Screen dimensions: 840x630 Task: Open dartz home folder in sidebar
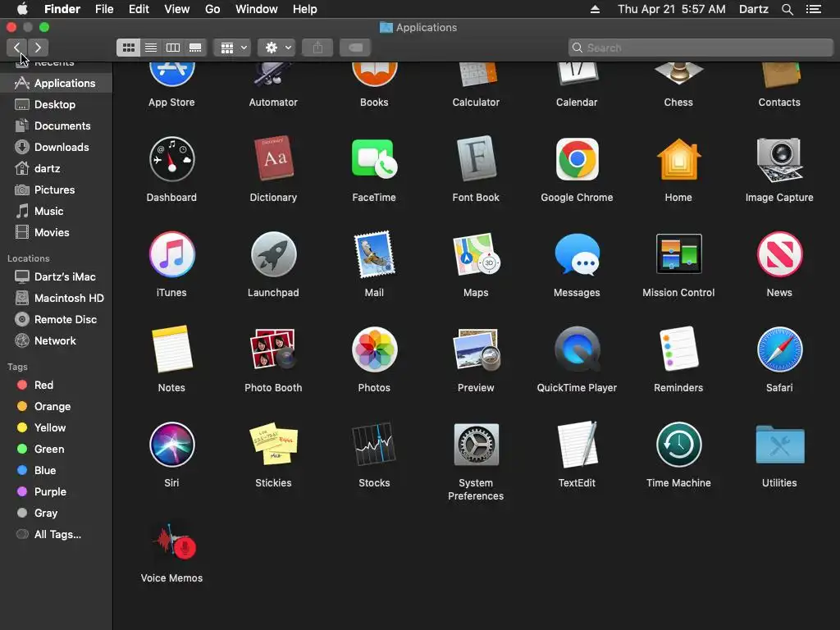pyautogui.click(x=56, y=169)
